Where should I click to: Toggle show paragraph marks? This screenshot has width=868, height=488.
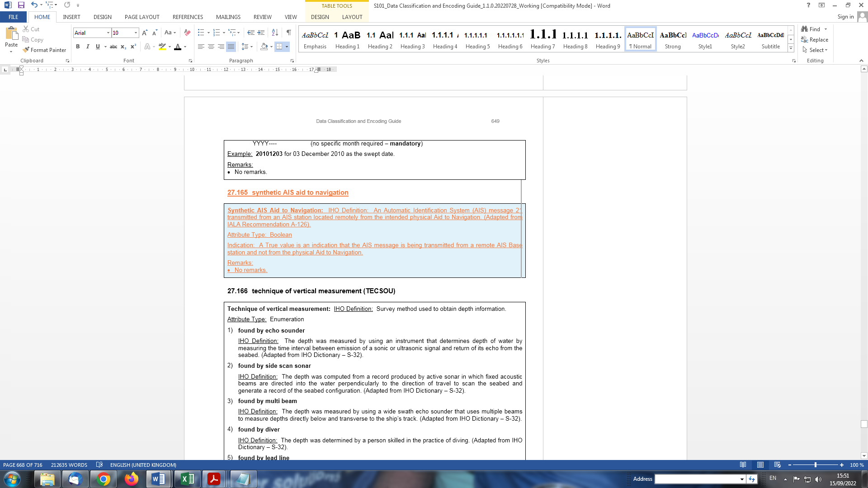288,33
